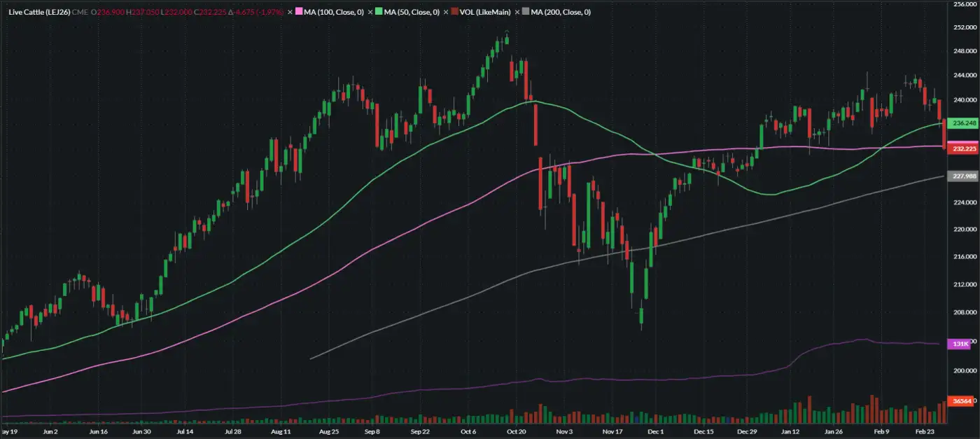
Task: Click the purple 131K axis label
Action: [x=958, y=344]
